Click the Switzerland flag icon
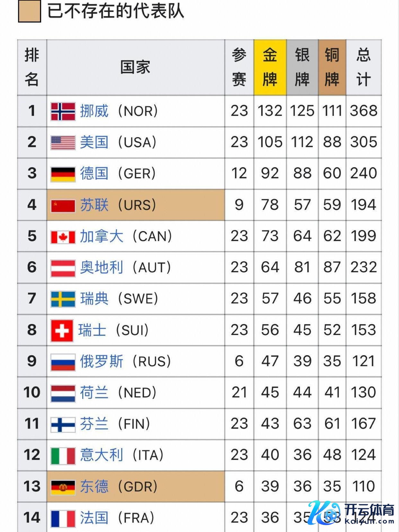 pos(62,330)
